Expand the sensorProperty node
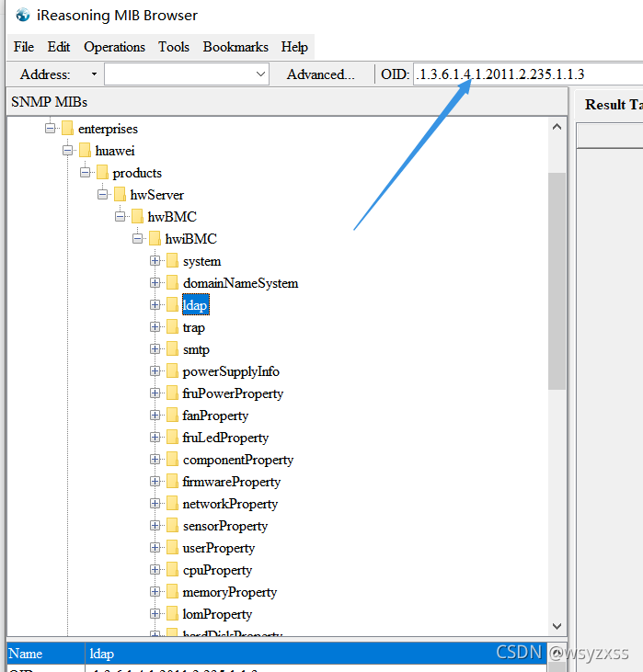643x672 pixels. click(x=155, y=526)
